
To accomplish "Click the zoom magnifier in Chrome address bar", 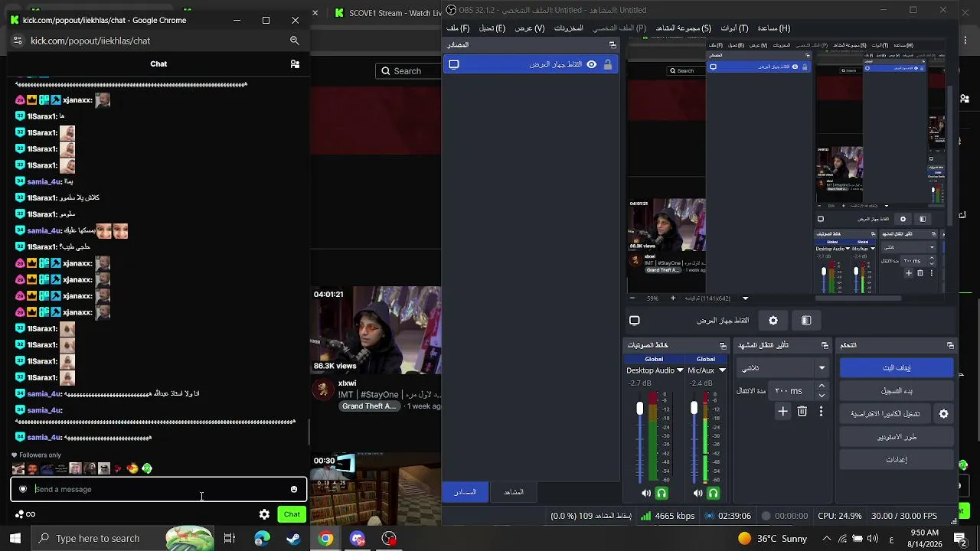I will coord(295,41).
